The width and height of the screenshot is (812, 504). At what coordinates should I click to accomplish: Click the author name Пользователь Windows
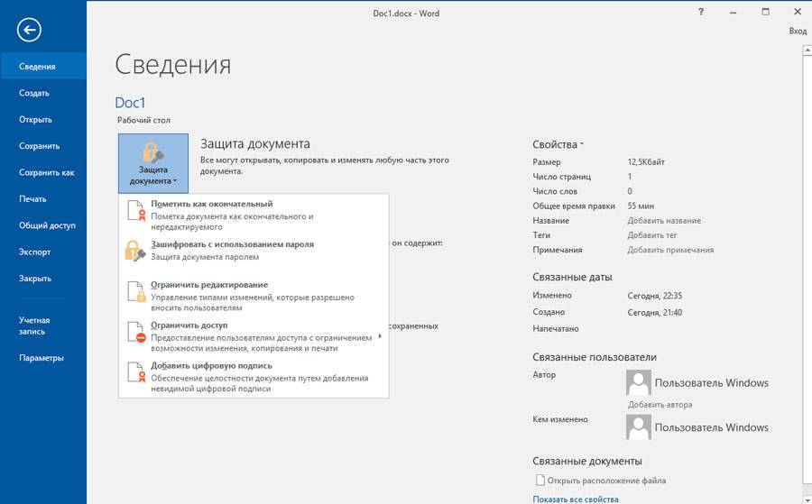coord(712,383)
